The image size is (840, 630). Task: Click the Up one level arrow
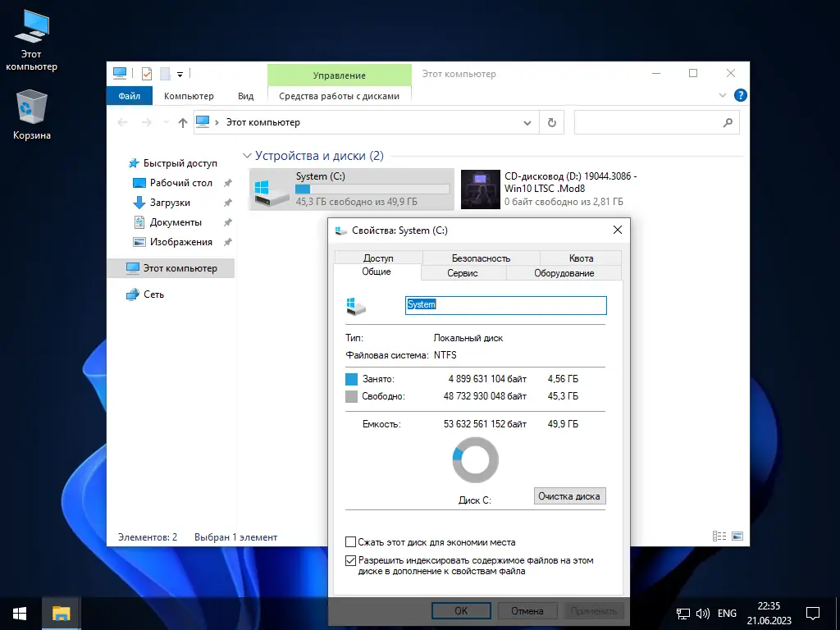183,123
